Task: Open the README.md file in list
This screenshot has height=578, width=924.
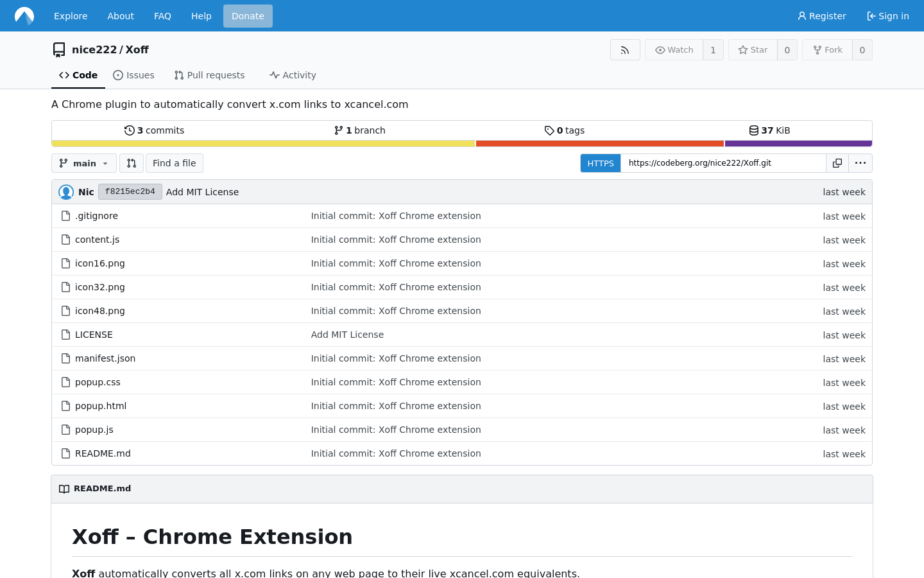Action: pos(103,453)
